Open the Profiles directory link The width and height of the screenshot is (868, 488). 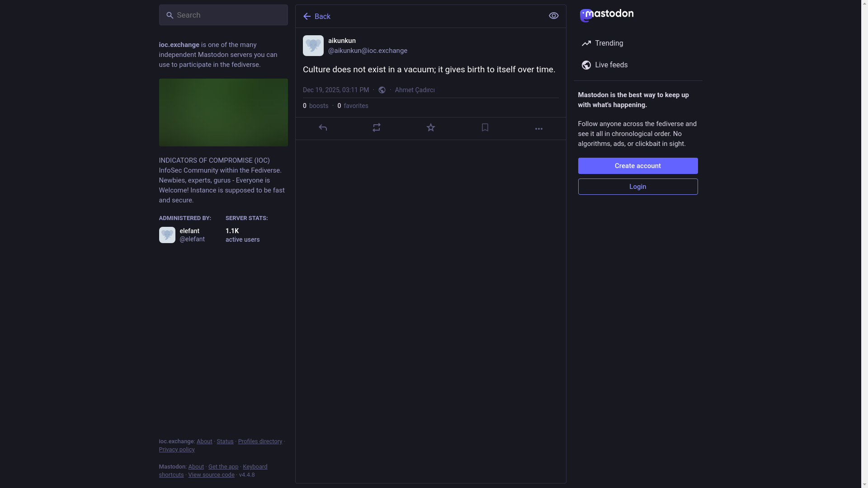click(260, 441)
